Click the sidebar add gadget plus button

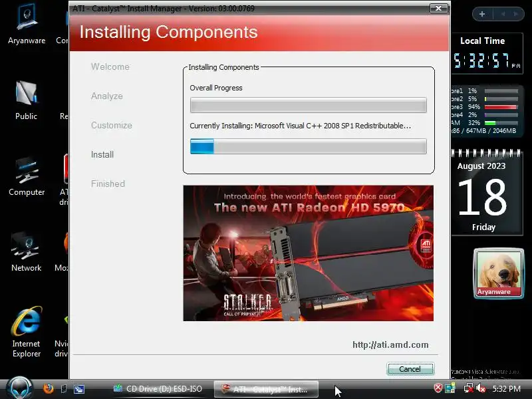coord(482,14)
